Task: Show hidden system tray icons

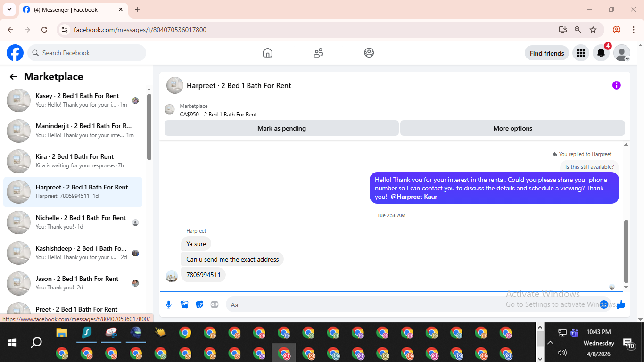Action: pos(550,343)
